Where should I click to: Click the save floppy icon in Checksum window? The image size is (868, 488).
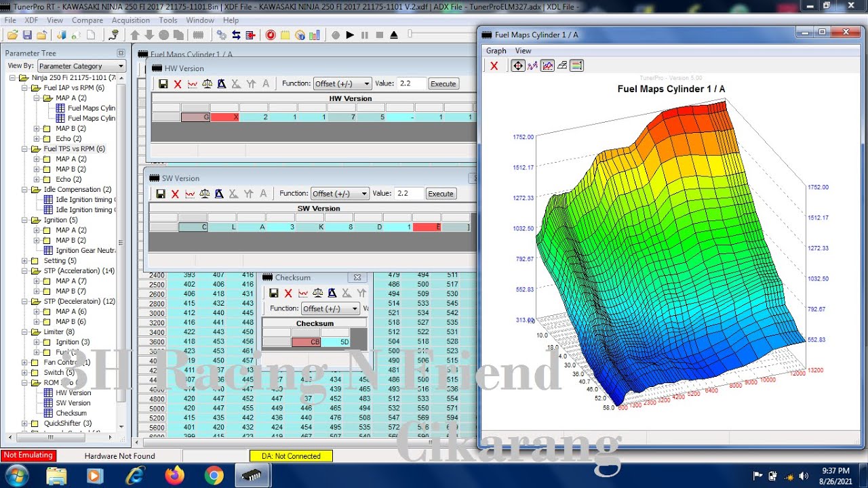click(274, 293)
